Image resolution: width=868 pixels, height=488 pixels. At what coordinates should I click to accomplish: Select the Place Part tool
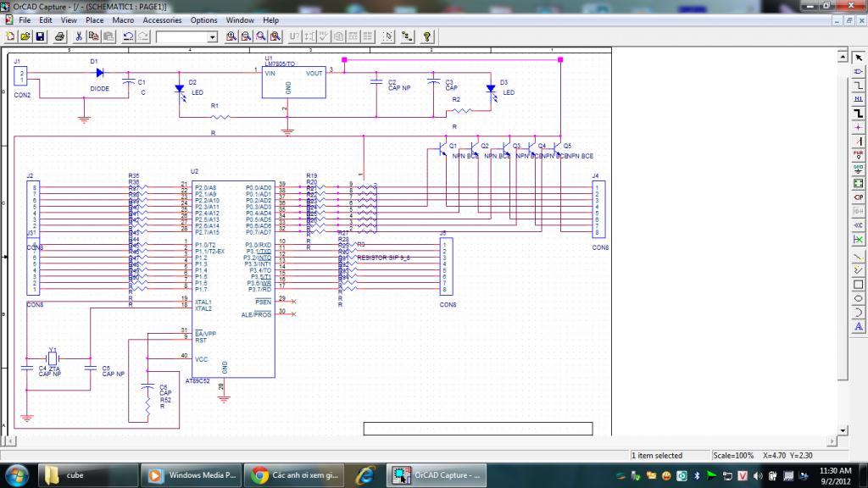(x=858, y=70)
